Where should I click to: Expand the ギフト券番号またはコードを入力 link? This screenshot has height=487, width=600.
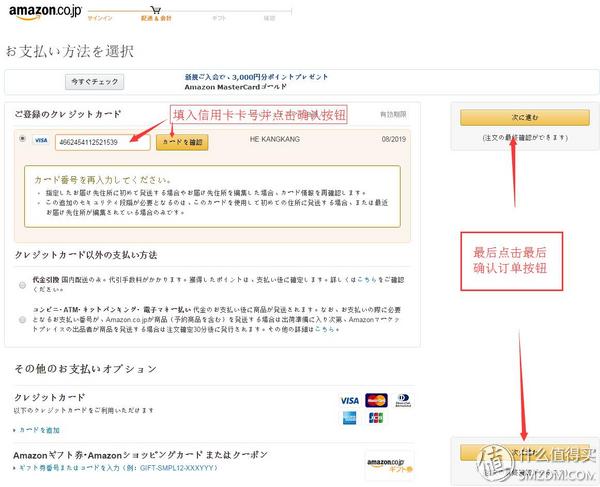click(x=118, y=468)
